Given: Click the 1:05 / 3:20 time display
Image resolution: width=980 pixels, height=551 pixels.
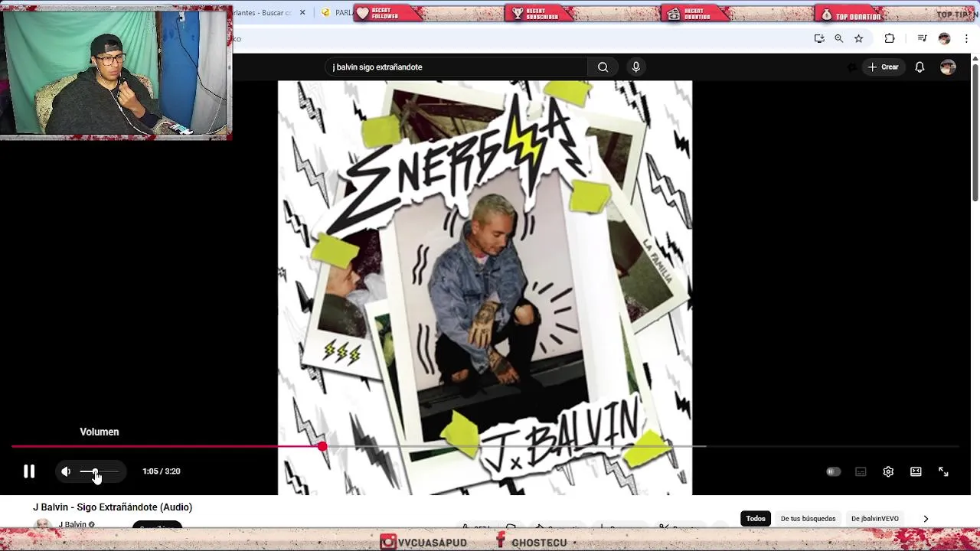Looking at the screenshot, I should click(x=162, y=471).
